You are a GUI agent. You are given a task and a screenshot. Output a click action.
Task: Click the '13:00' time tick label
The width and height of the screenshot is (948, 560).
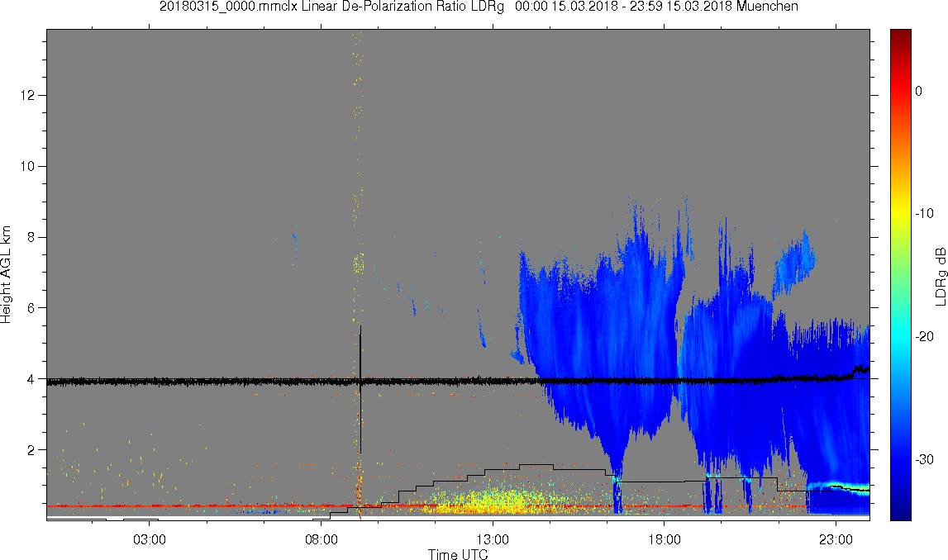coord(493,539)
